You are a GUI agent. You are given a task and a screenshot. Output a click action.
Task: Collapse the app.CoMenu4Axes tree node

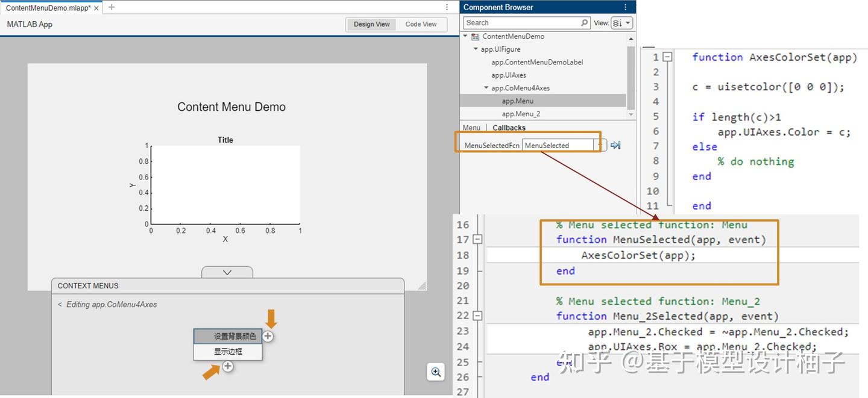click(x=486, y=87)
